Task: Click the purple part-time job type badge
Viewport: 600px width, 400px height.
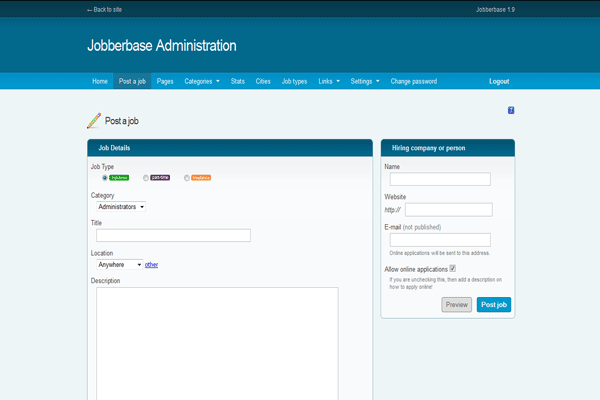Action: point(160,178)
